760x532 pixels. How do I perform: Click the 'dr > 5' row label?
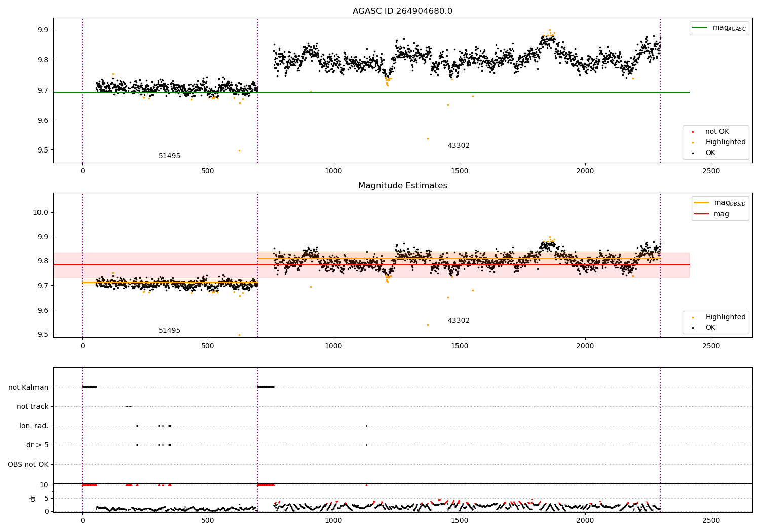(37, 445)
